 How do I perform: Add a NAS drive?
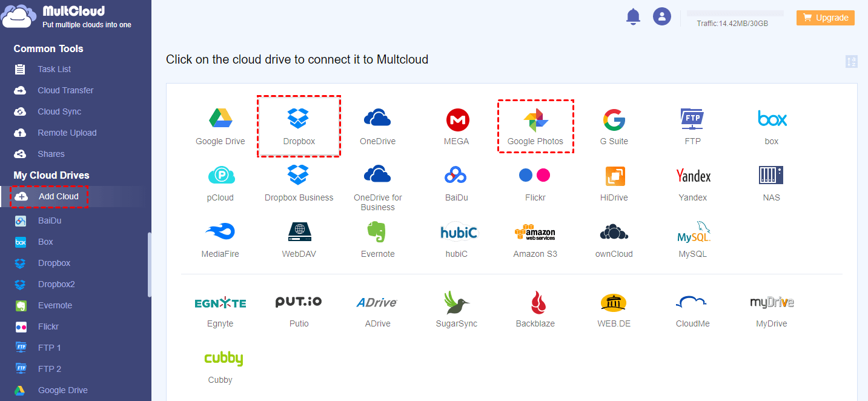tap(771, 175)
